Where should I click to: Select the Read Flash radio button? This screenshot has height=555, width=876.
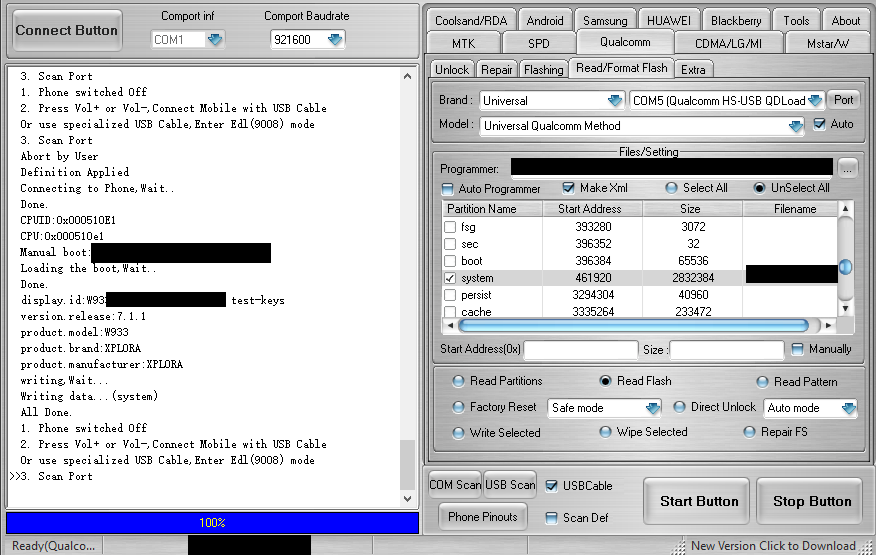(x=605, y=381)
